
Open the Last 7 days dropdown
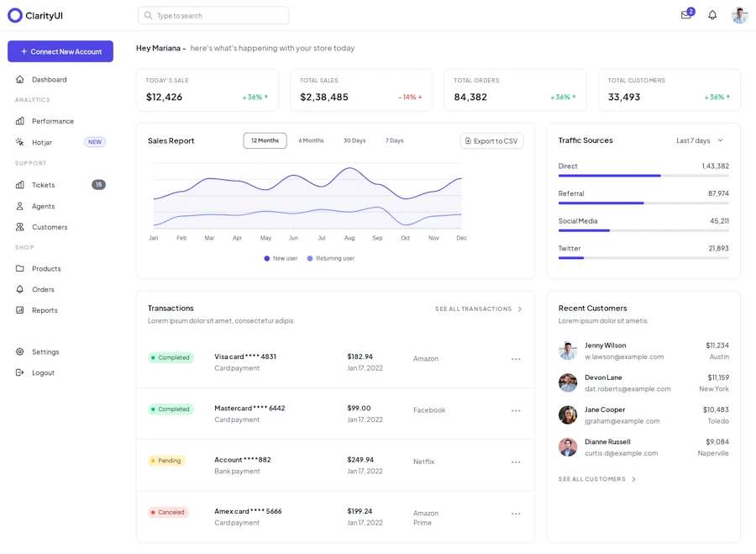coord(700,140)
